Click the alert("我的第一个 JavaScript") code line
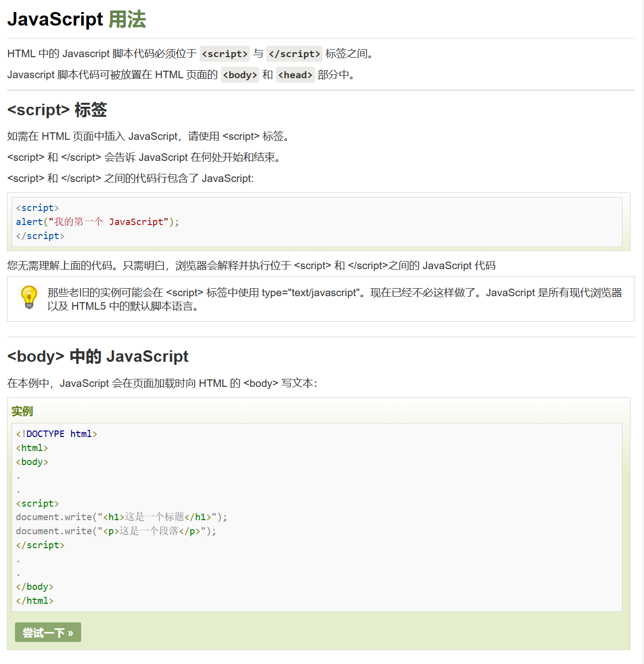 [97, 222]
